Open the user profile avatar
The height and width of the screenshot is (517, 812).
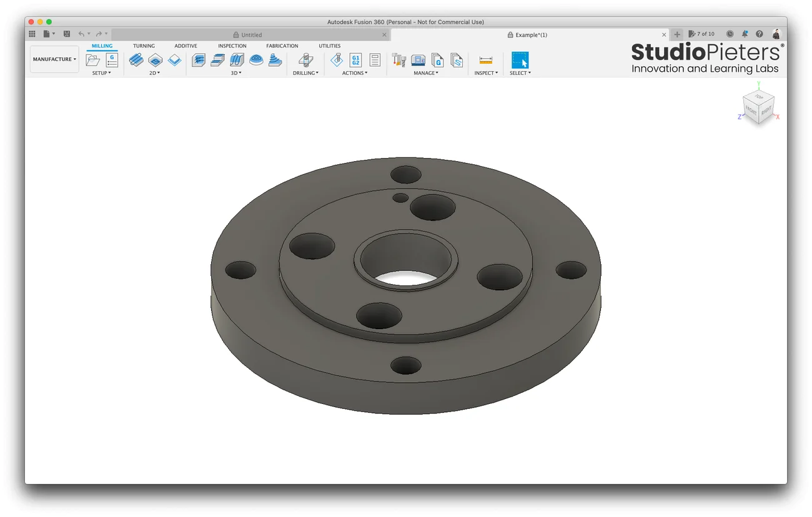coord(776,34)
